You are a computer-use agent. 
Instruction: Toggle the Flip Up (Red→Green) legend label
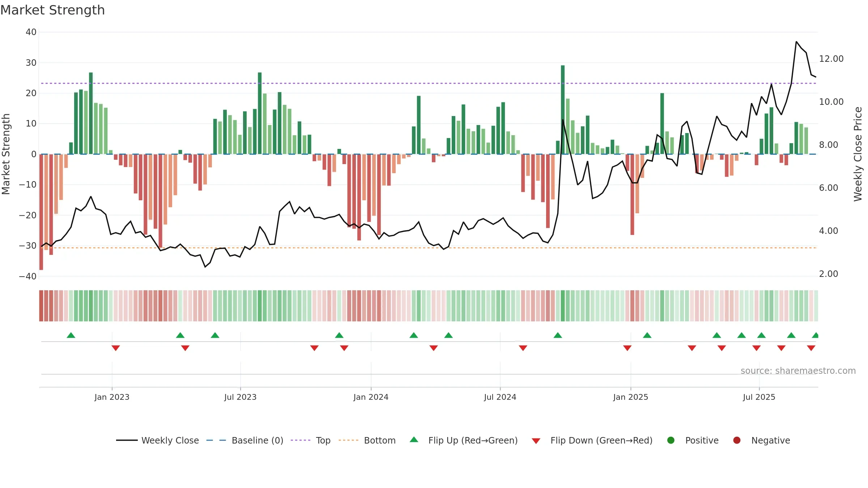pyautogui.click(x=473, y=440)
